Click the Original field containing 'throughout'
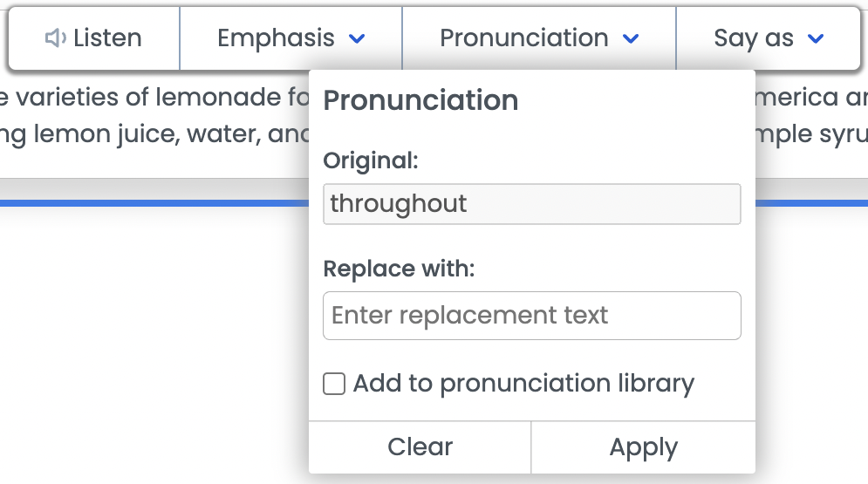The image size is (868, 484). pos(532,204)
